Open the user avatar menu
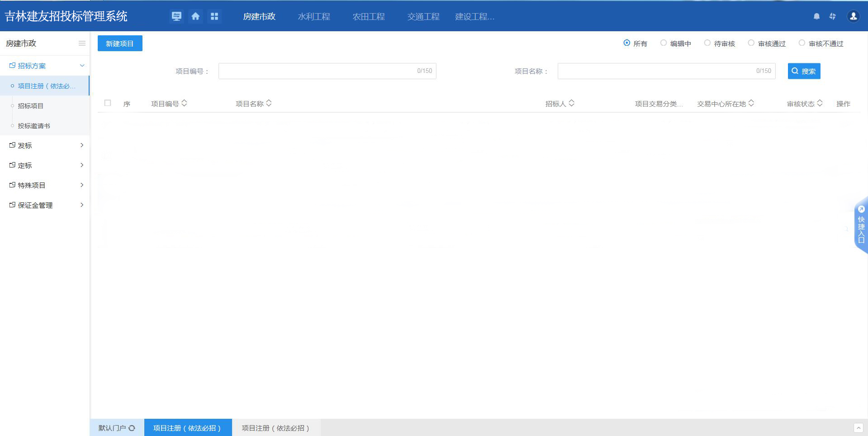The image size is (868, 436). (x=853, y=16)
